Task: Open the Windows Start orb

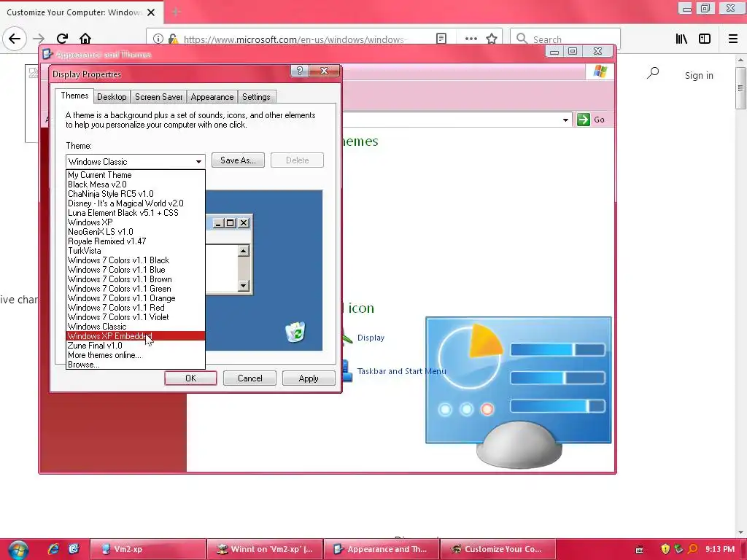Action: click(x=18, y=550)
